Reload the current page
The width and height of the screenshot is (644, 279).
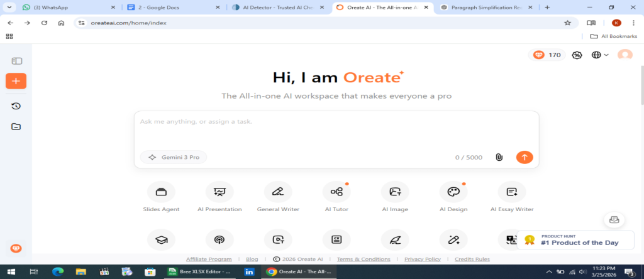(x=45, y=23)
